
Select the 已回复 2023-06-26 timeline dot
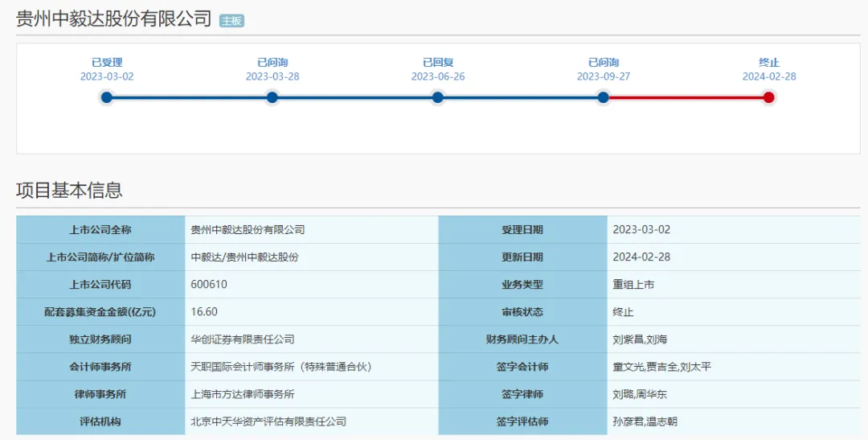click(x=438, y=97)
